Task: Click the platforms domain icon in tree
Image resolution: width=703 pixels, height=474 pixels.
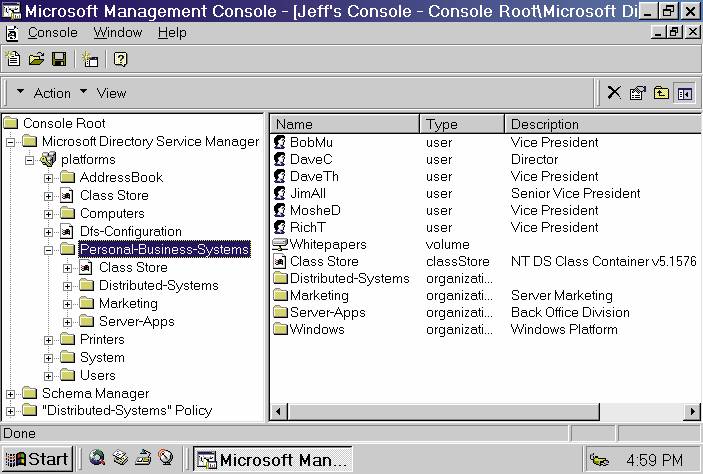Action: pyautogui.click(x=48, y=159)
